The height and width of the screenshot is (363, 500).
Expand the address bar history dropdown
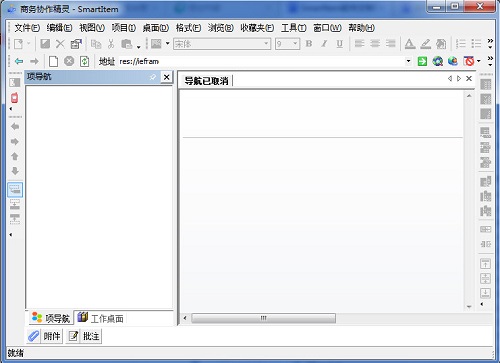408,61
